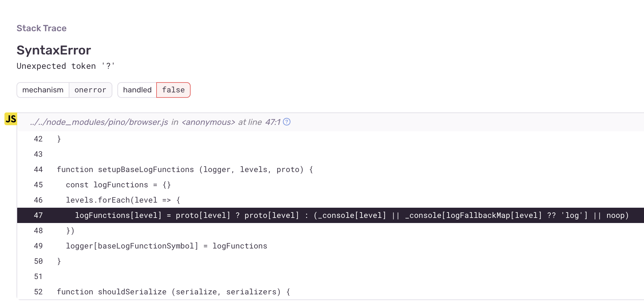Open the help tooltip beside line 47:1
644x302 pixels.
click(x=287, y=122)
